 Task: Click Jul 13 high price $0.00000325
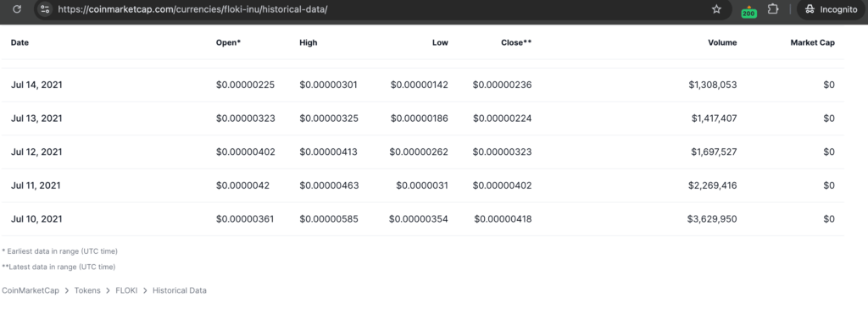(329, 118)
